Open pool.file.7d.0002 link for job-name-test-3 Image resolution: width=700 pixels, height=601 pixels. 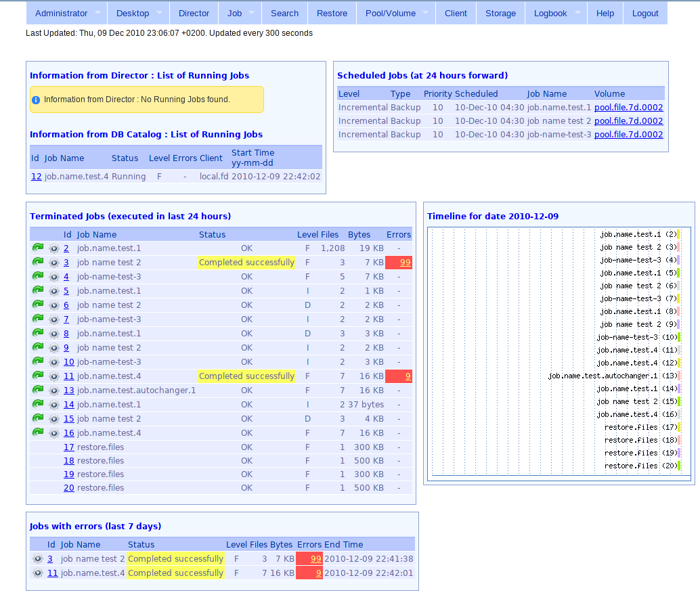(628, 134)
